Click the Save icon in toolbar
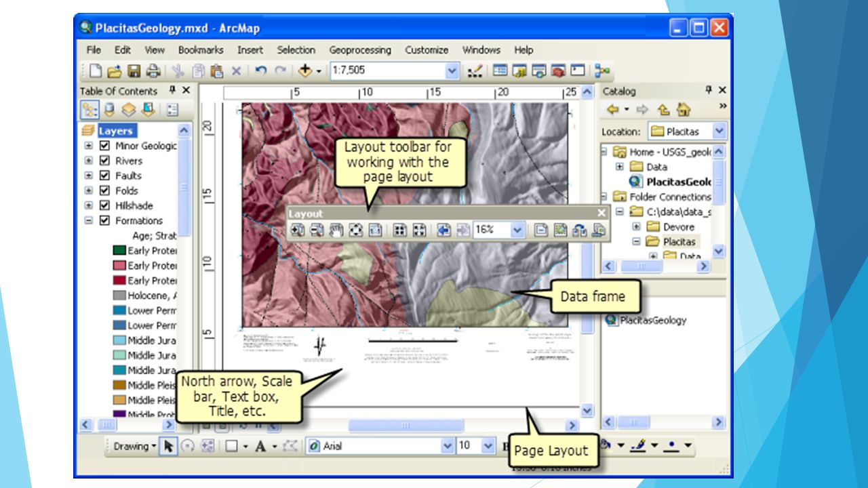 (134, 70)
